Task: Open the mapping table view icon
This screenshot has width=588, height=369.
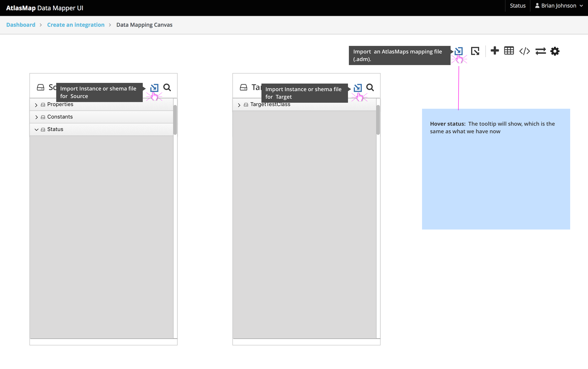Action: coord(509,51)
